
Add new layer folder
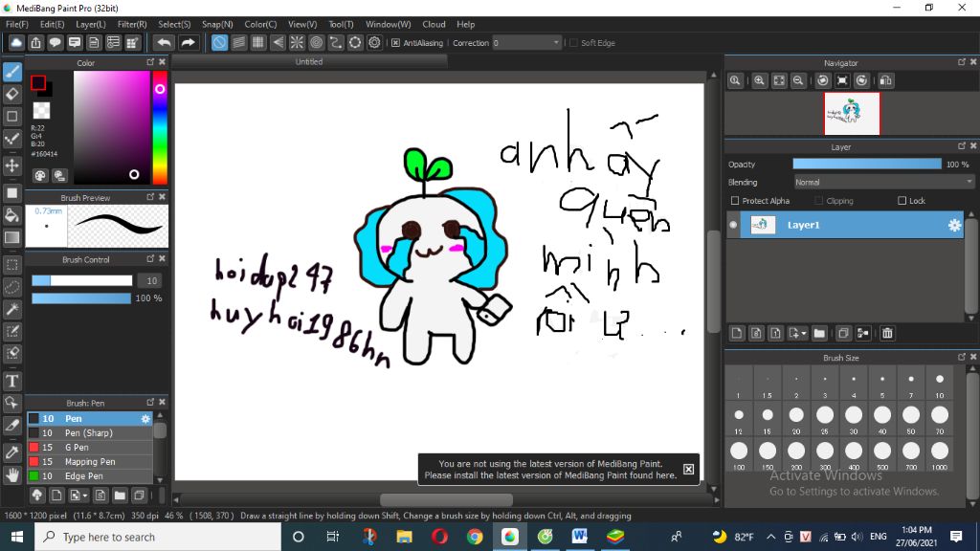tap(819, 333)
